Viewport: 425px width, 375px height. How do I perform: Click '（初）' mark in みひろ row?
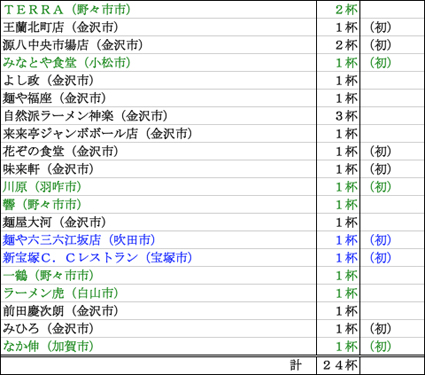pyautogui.click(x=380, y=329)
